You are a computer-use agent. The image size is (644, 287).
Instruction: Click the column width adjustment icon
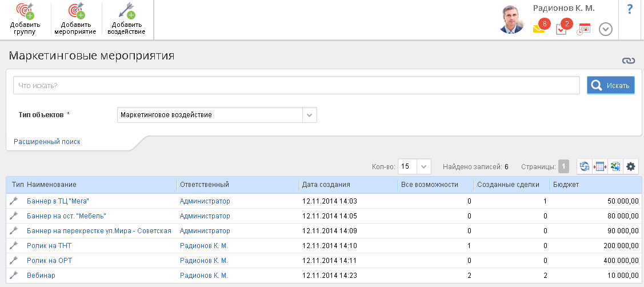600,166
